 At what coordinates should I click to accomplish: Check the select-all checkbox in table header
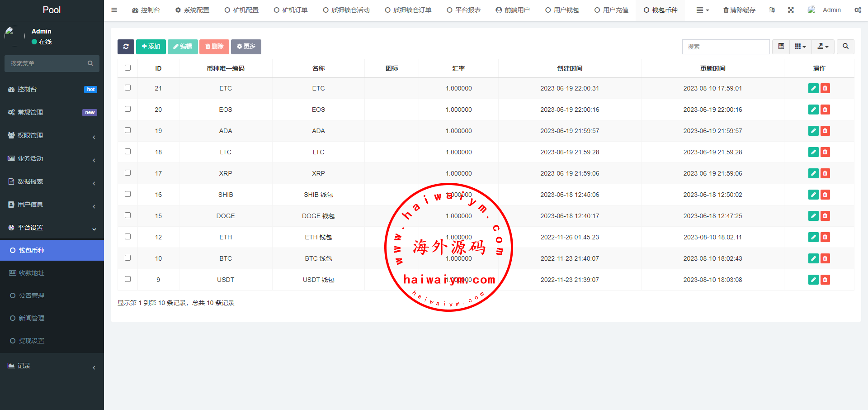click(127, 68)
